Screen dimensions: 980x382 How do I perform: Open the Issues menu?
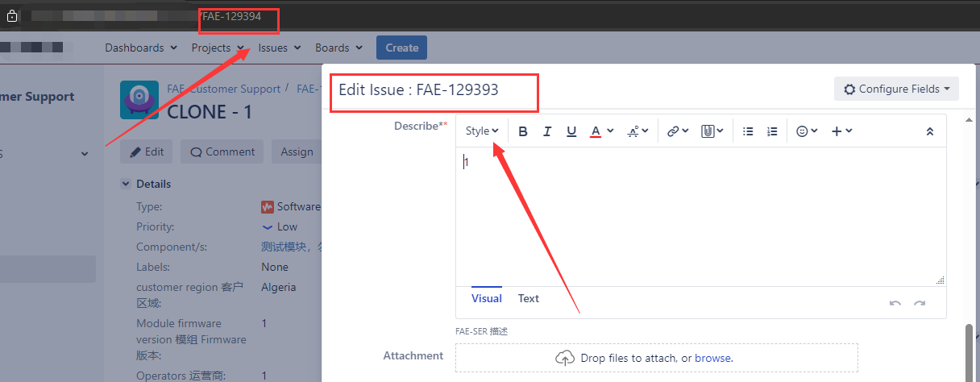[279, 48]
